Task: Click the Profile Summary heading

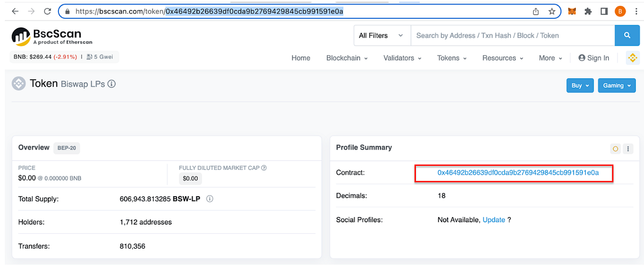Action: click(364, 147)
